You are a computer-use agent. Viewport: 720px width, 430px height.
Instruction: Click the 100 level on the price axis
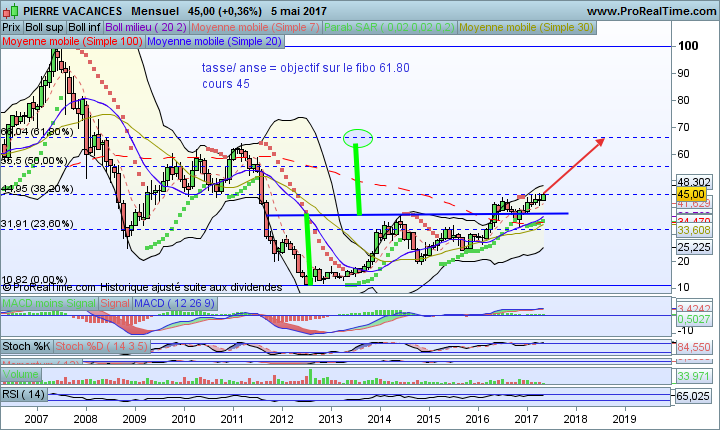(x=688, y=45)
